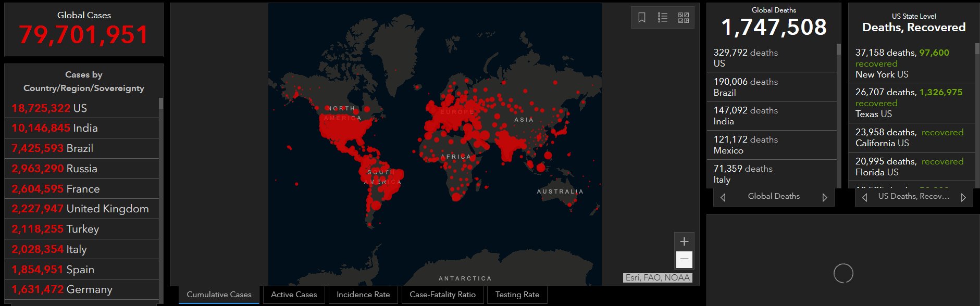This screenshot has height=306, width=980.
Task: Zoom in on the map with plus button
Action: [685, 241]
